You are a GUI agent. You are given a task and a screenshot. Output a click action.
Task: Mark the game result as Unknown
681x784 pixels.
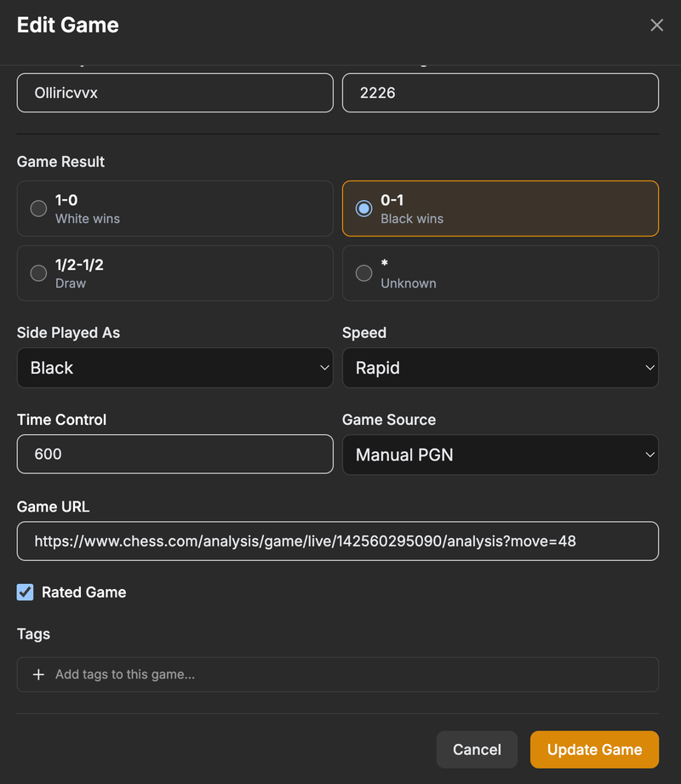pyautogui.click(x=363, y=273)
